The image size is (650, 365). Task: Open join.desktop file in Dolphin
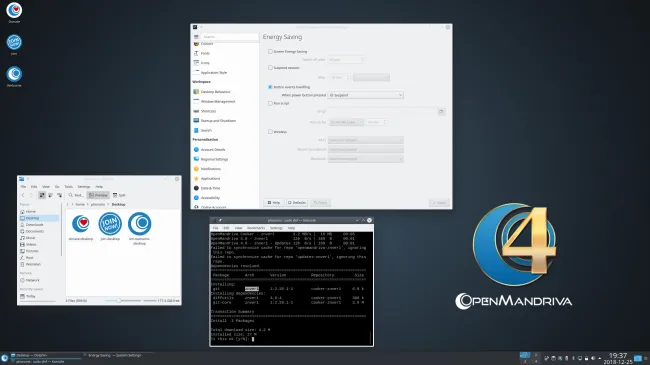point(110,226)
